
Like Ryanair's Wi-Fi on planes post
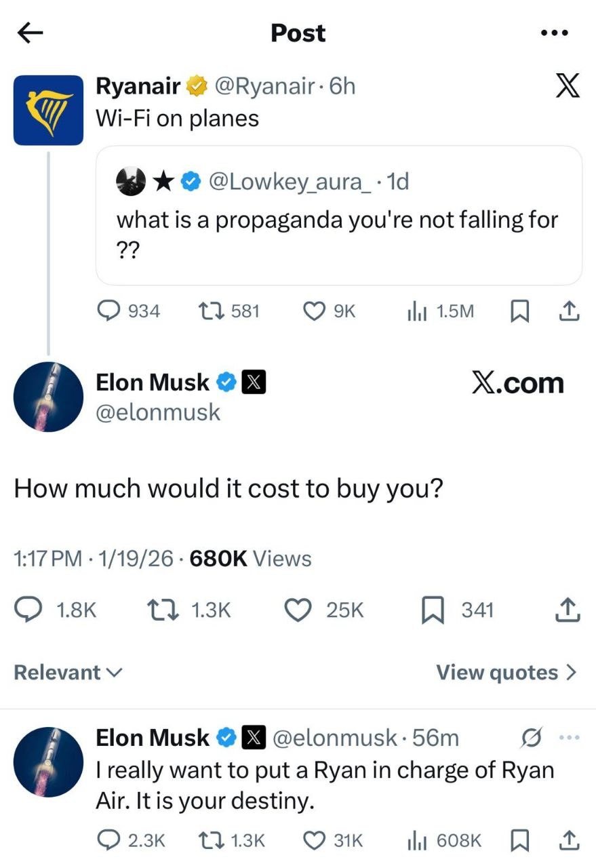click(313, 311)
